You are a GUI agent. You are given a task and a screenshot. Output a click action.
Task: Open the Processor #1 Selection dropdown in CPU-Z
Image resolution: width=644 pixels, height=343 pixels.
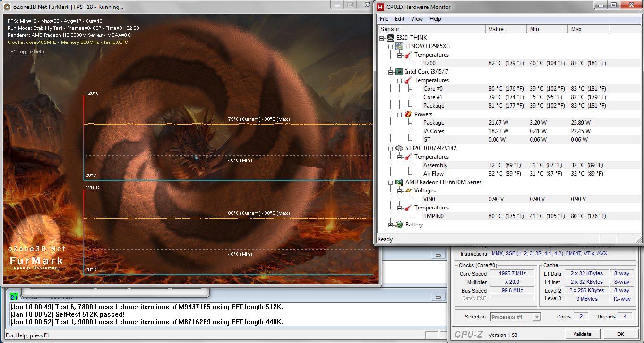(x=536, y=317)
